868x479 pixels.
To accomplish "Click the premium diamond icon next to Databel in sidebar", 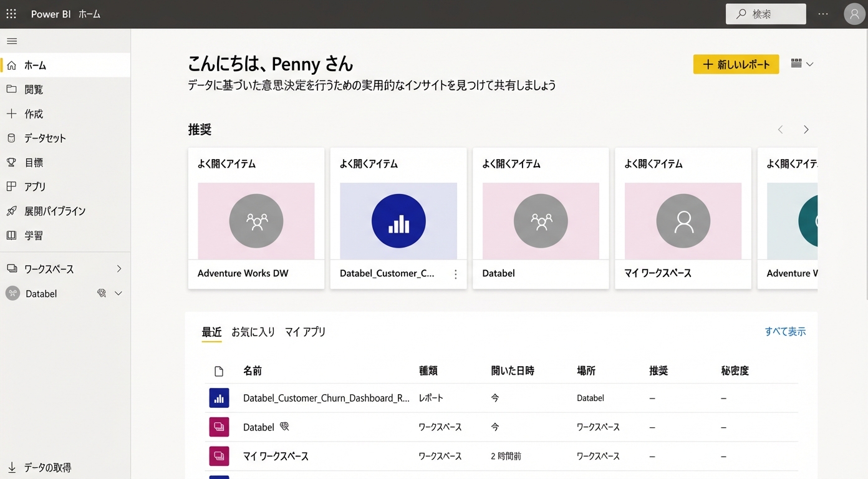I will tap(102, 293).
